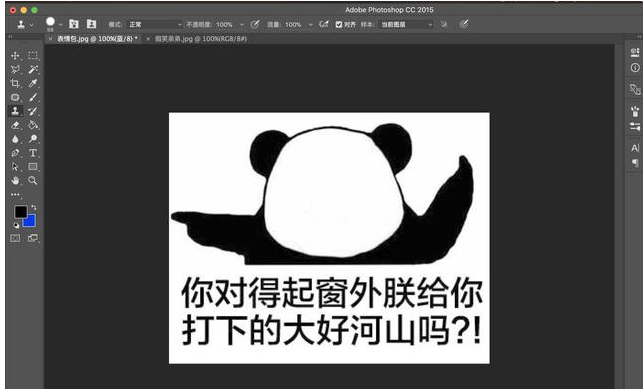Select the Eraser tool
643x389 pixels.
coord(15,125)
